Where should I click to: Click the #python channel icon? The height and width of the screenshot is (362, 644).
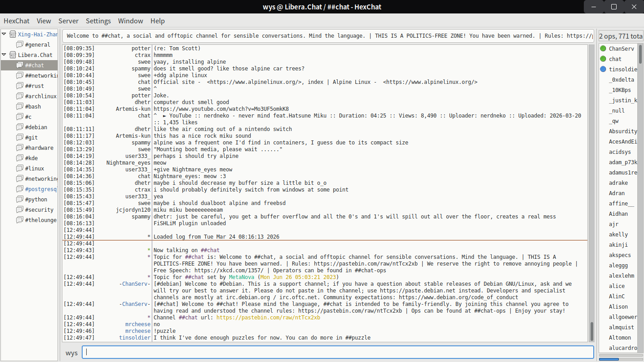click(20, 199)
